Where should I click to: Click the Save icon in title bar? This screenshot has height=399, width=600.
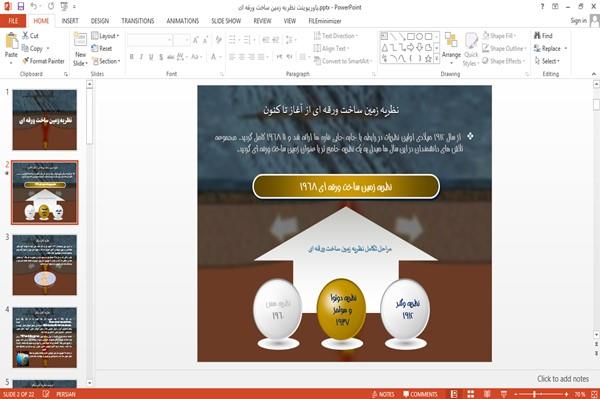point(21,7)
